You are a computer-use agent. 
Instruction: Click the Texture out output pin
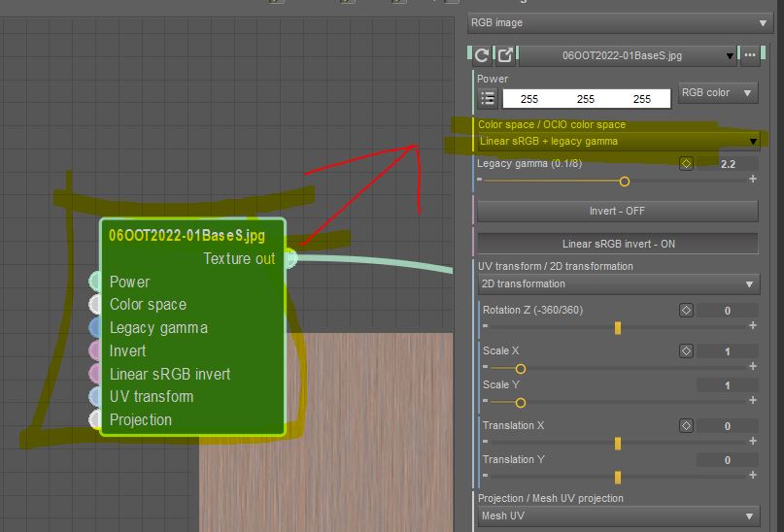[291, 258]
